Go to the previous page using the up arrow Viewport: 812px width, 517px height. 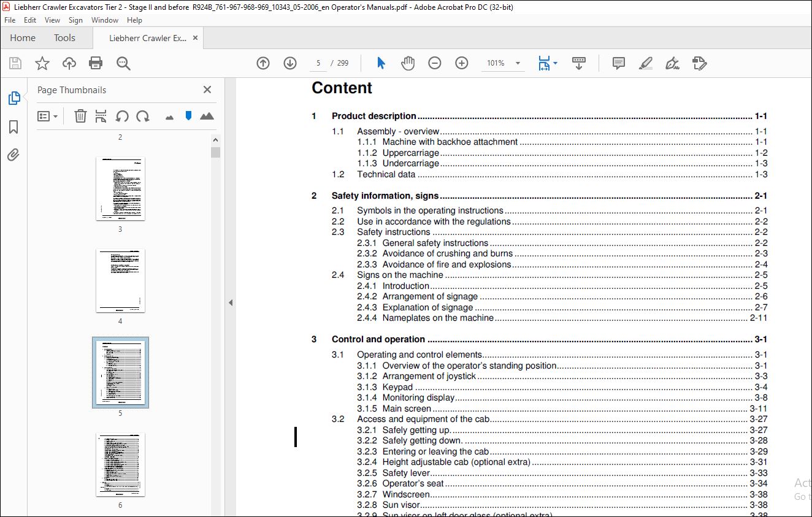click(x=263, y=63)
